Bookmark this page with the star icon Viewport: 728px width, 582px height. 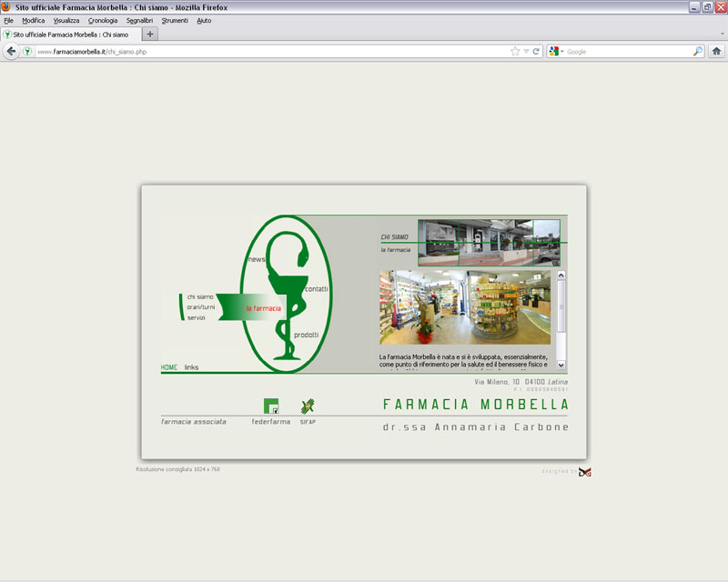click(x=515, y=52)
